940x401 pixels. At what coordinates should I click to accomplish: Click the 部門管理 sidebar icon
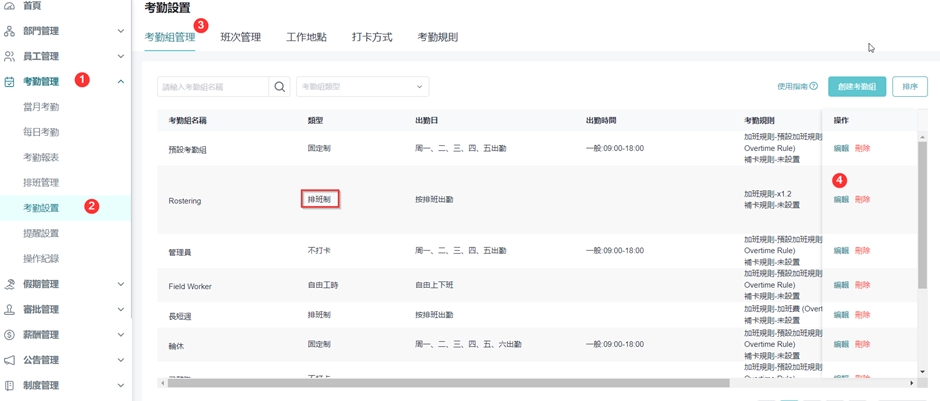coord(10,31)
